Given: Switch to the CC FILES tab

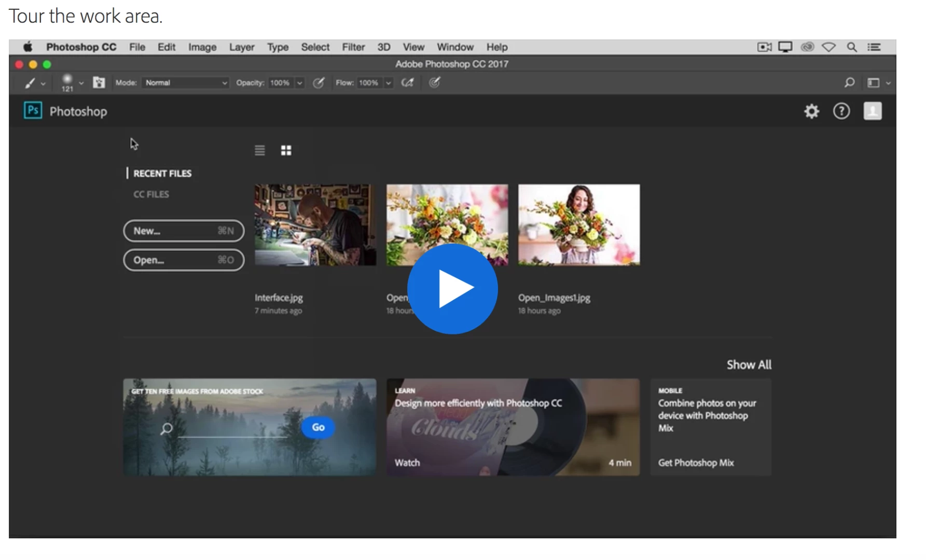Looking at the screenshot, I should click(151, 194).
